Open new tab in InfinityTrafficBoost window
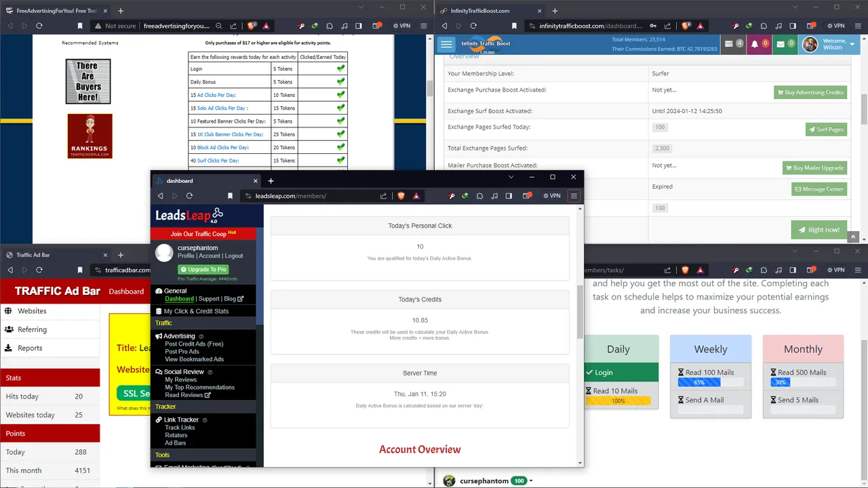This screenshot has height=488, width=868. [555, 11]
